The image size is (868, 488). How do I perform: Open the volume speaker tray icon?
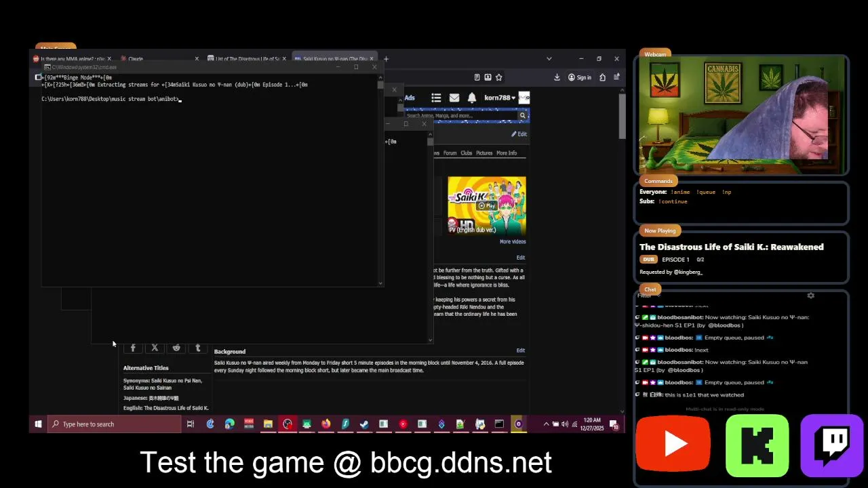[x=565, y=424]
